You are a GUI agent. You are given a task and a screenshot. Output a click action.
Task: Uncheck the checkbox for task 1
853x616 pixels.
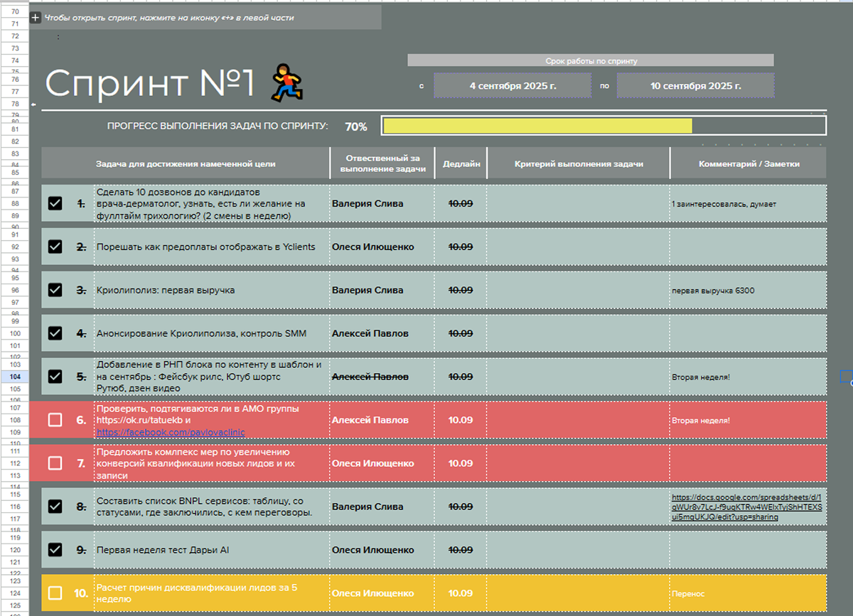[55, 204]
